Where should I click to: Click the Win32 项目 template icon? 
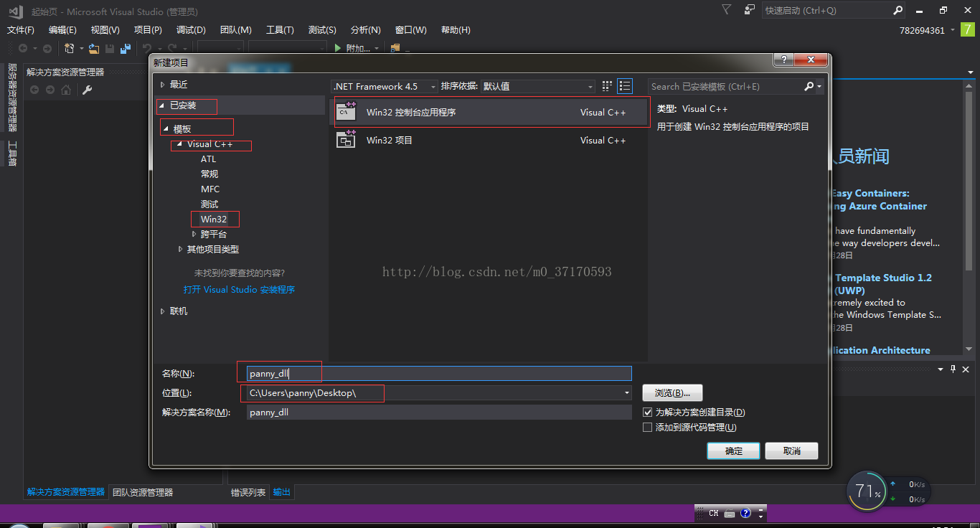coord(347,139)
